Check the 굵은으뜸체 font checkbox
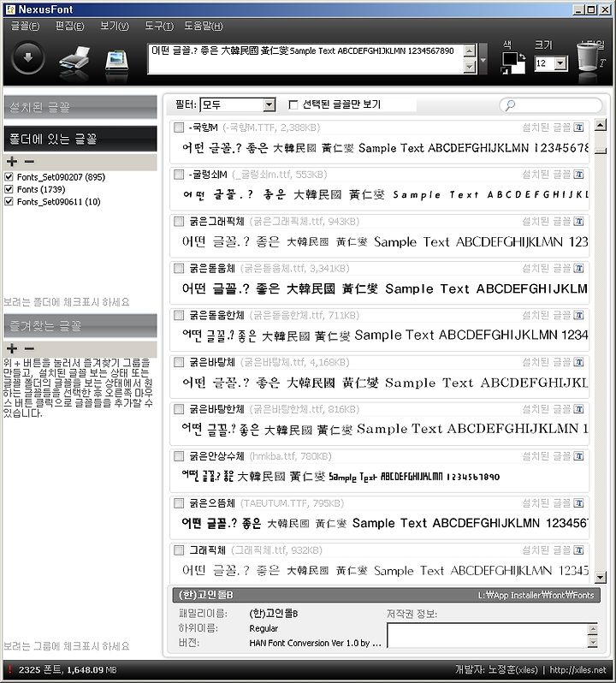The height and width of the screenshot is (683, 616). tap(179, 503)
